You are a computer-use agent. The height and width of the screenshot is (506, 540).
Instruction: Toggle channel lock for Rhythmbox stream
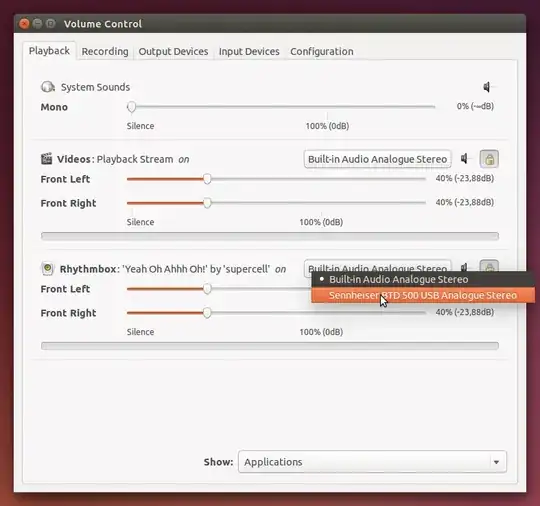pyautogui.click(x=489, y=266)
